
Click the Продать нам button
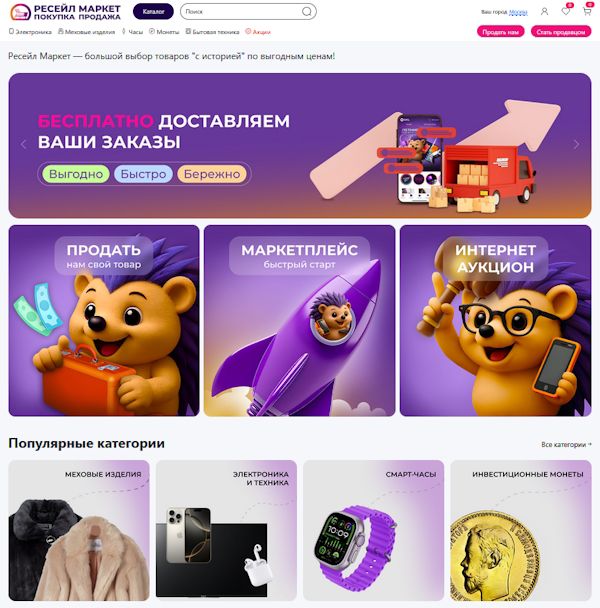coord(500,32)
